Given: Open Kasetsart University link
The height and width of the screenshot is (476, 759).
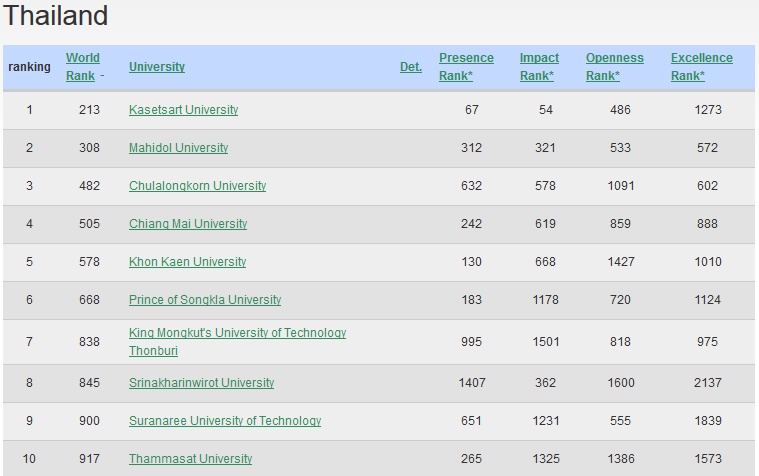Looking at the screenshot, I should tap(183, 110).
